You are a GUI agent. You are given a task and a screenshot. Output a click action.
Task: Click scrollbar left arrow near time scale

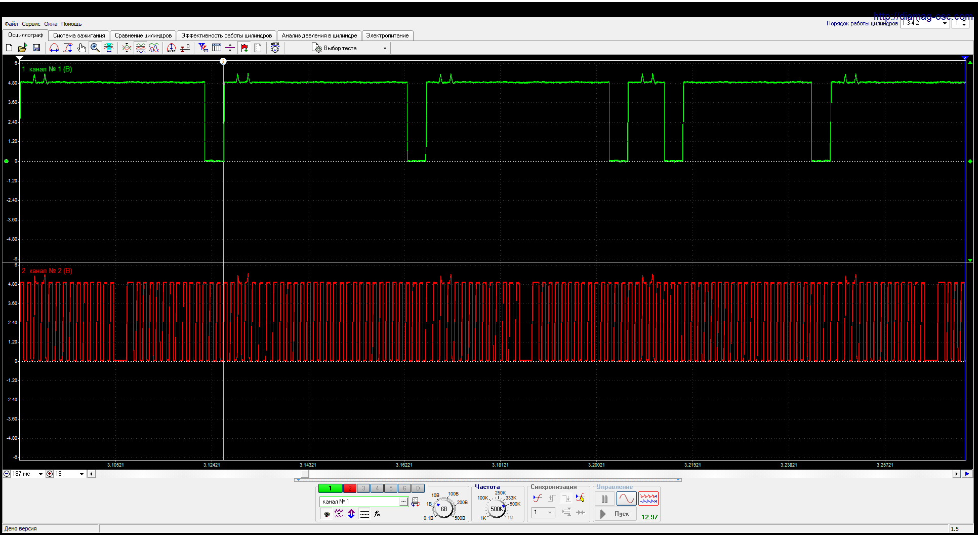click(91, 474)
